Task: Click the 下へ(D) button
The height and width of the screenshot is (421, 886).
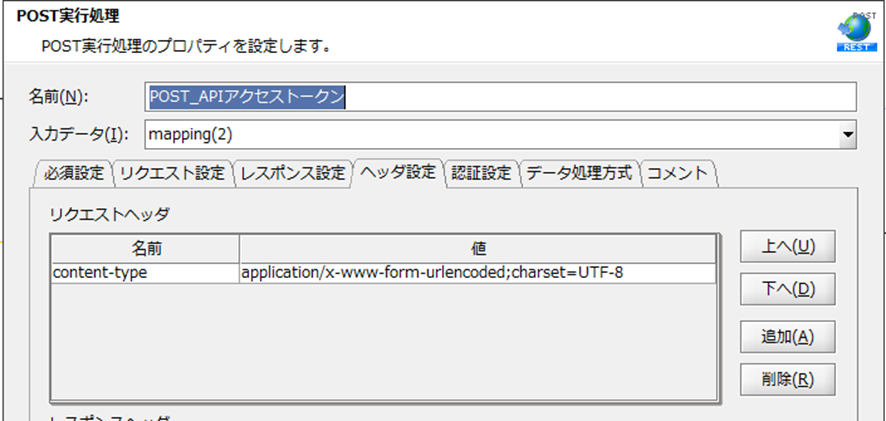Action: click(788, 289)
